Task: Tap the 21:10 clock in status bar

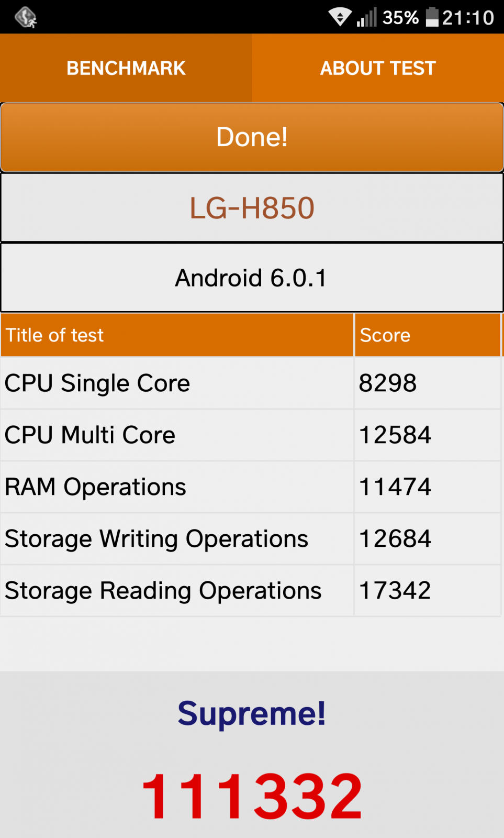Action: [x=468, y=18]
